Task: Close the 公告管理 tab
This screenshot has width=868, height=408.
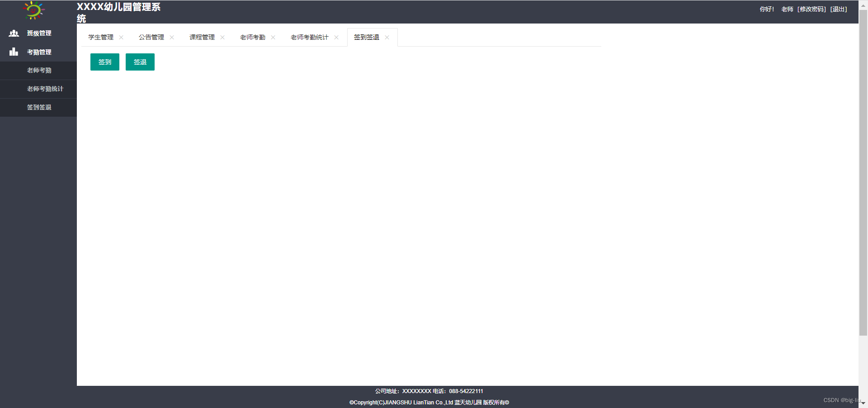Action: [x=172, y=38]
